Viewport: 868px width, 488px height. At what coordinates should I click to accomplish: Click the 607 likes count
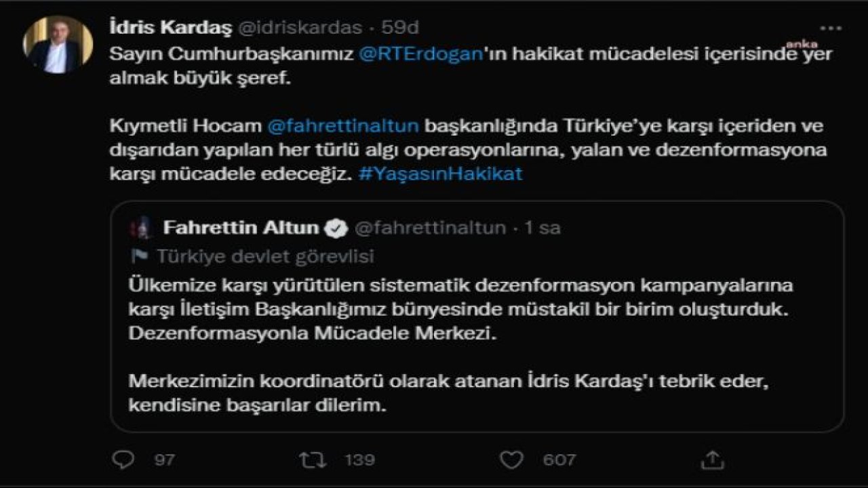[559, 460]
